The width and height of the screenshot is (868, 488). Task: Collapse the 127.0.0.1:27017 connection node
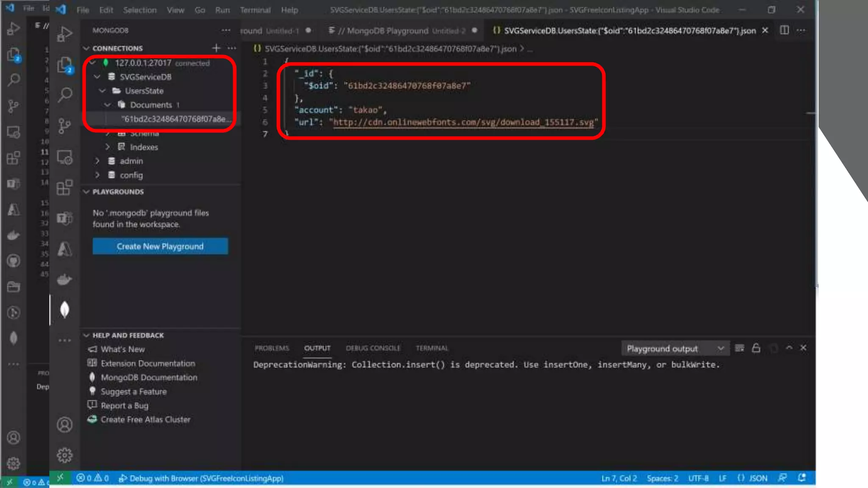pyautogui.click(x=92, y=63)
